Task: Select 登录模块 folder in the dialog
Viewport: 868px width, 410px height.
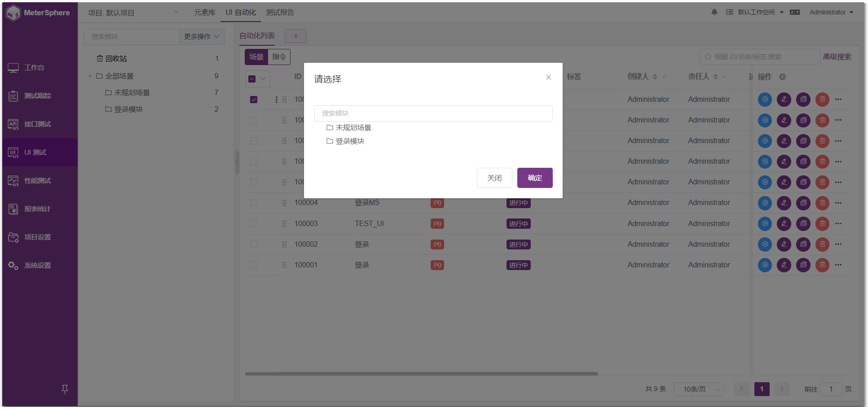Action: (x=345, y=141)
